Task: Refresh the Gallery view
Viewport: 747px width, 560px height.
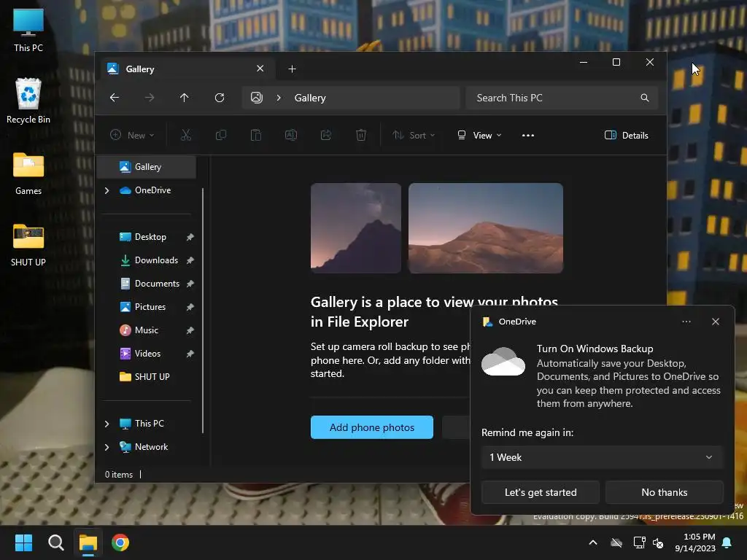Action: pos(219,98)
